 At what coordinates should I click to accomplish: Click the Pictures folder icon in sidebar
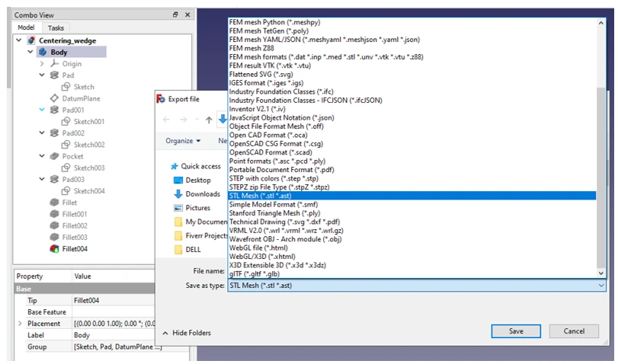click(178, 208)
